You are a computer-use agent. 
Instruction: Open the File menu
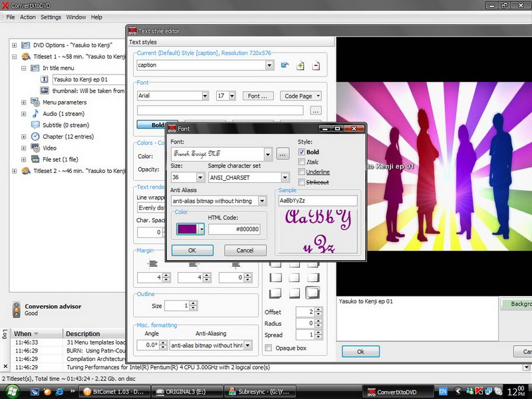coord(11,17)
